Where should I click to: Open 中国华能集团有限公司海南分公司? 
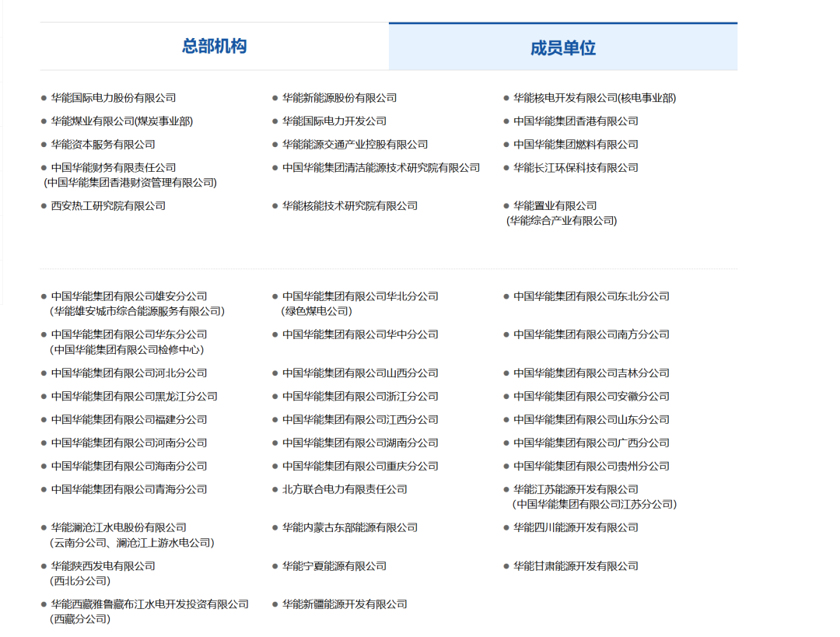click(x=129, y=466)
